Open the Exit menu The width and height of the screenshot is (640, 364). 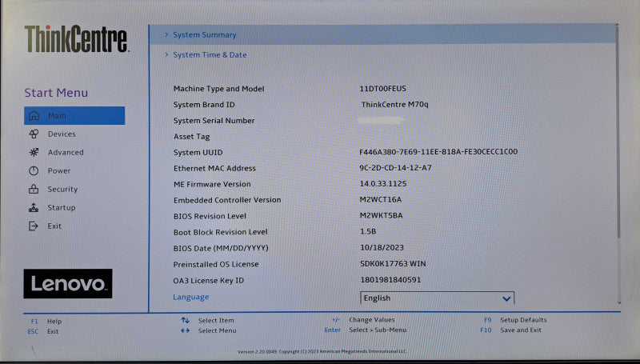coord(54,226)
